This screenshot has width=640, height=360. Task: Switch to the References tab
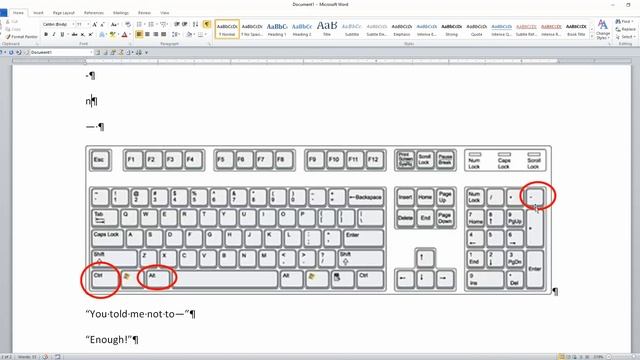[93, 13]
